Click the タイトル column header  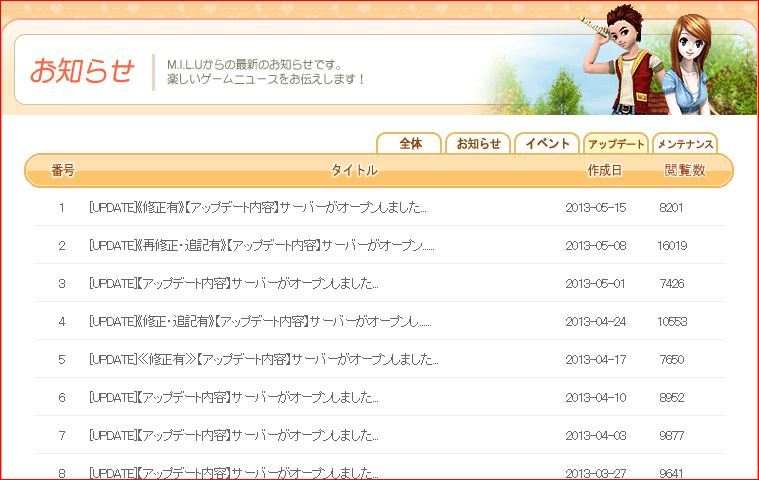tap(354, 171)
